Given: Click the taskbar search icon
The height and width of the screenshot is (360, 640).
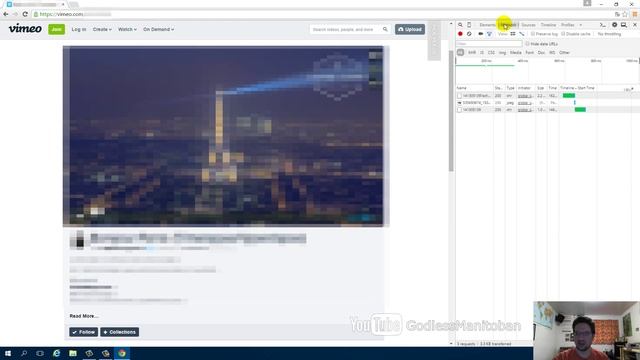Looking at the screenshot, I should [24, 353].
